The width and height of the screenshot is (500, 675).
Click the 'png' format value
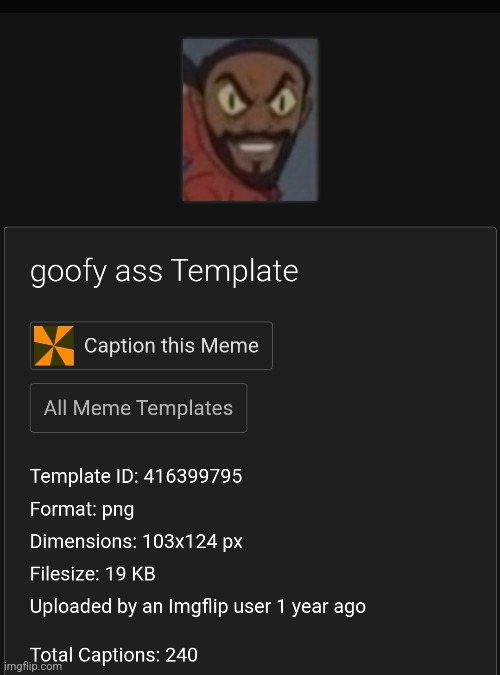118,510
